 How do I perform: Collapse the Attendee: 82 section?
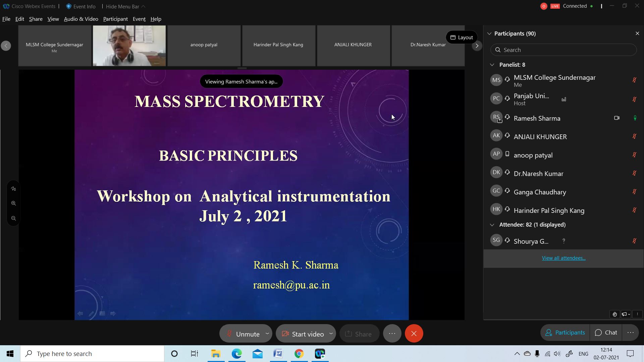point(492,225)
